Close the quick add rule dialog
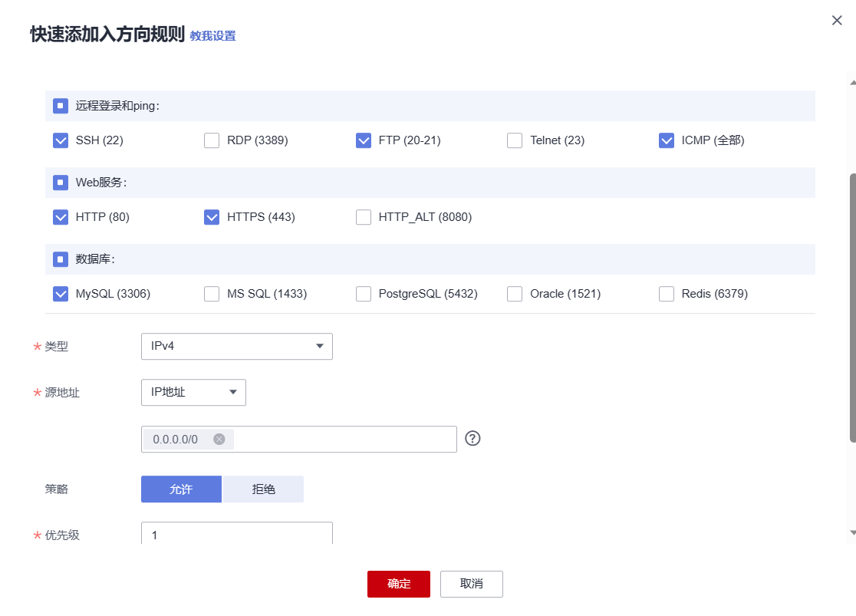Screen dimensions: 856x616 pyautogui.click(x=837, y=21)
